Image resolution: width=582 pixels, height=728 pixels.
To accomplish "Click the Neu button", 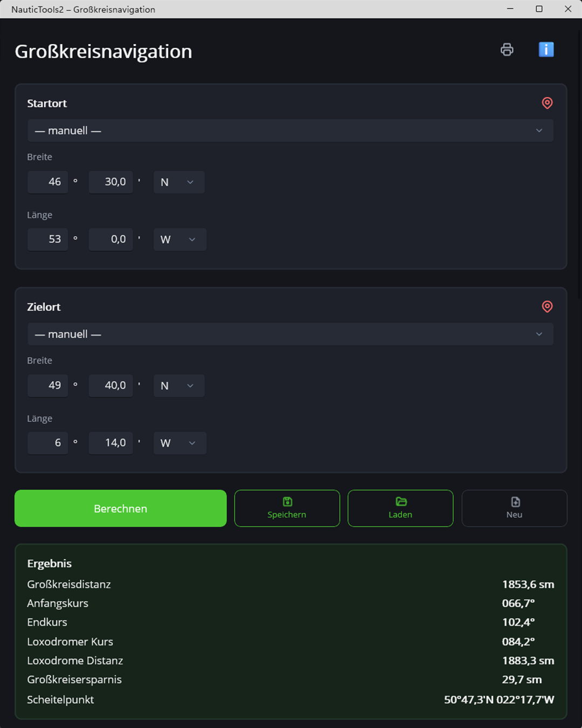I will (x=515, y=509).
